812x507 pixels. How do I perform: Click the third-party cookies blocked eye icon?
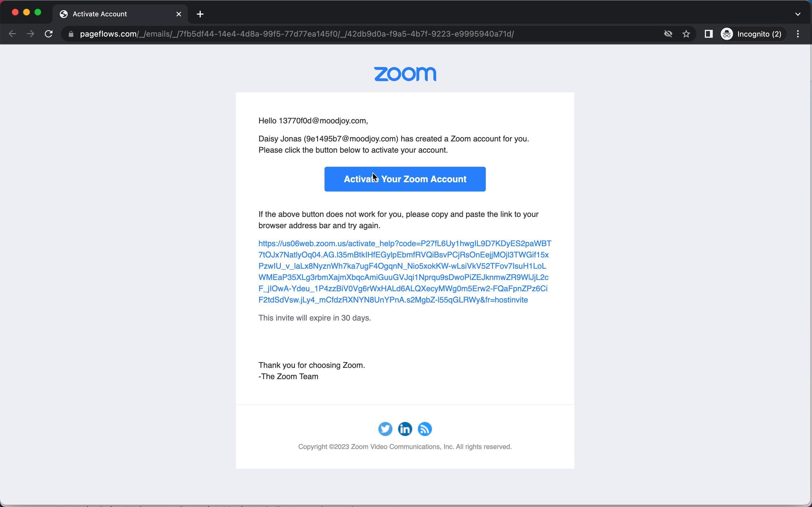point(668,34)
